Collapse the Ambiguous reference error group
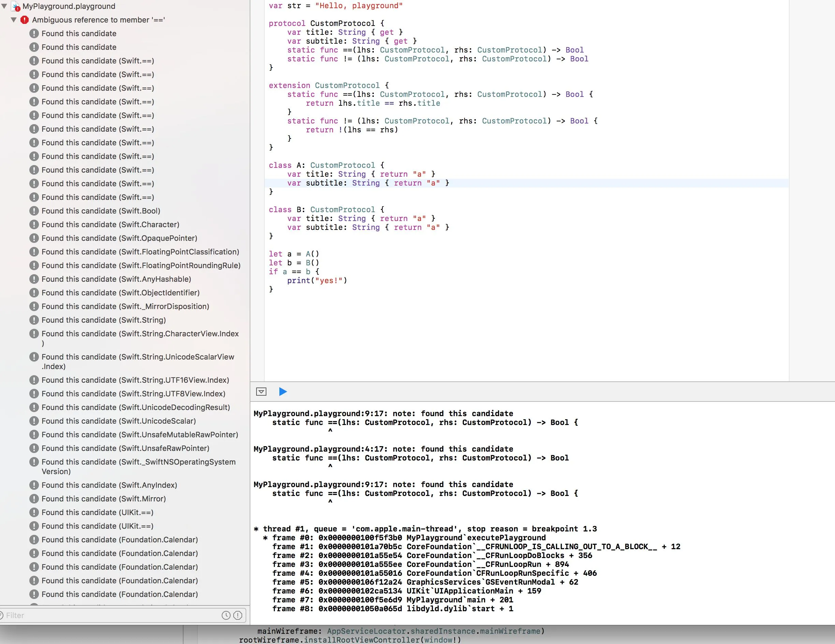 (x=14, y=20)
